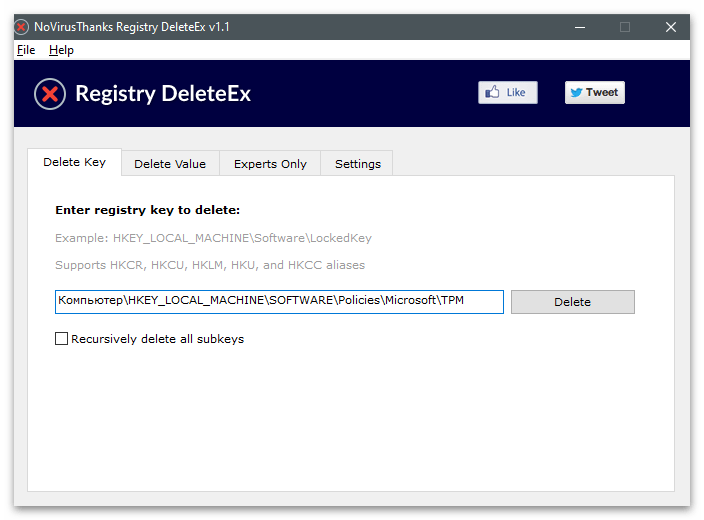
Task: Enable Recursively delete all subkeys checkbox
Action: click(x=62, y=339)
